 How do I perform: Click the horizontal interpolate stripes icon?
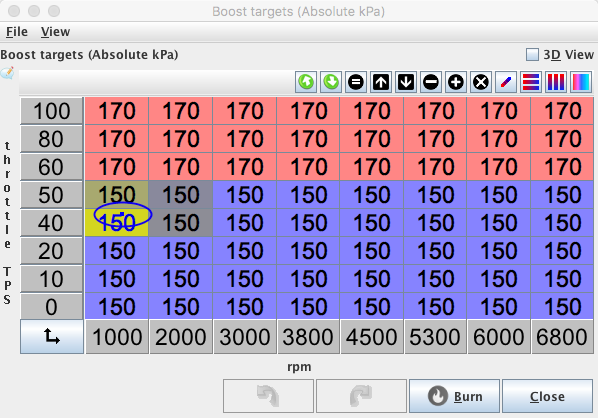(x=531, y=82)
